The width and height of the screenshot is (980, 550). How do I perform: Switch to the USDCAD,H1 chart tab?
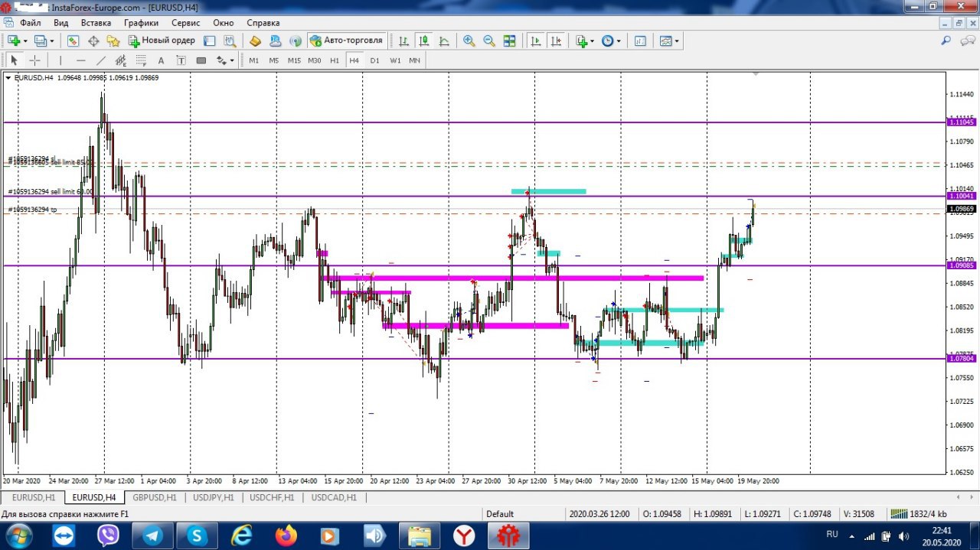tap(333, 497)
